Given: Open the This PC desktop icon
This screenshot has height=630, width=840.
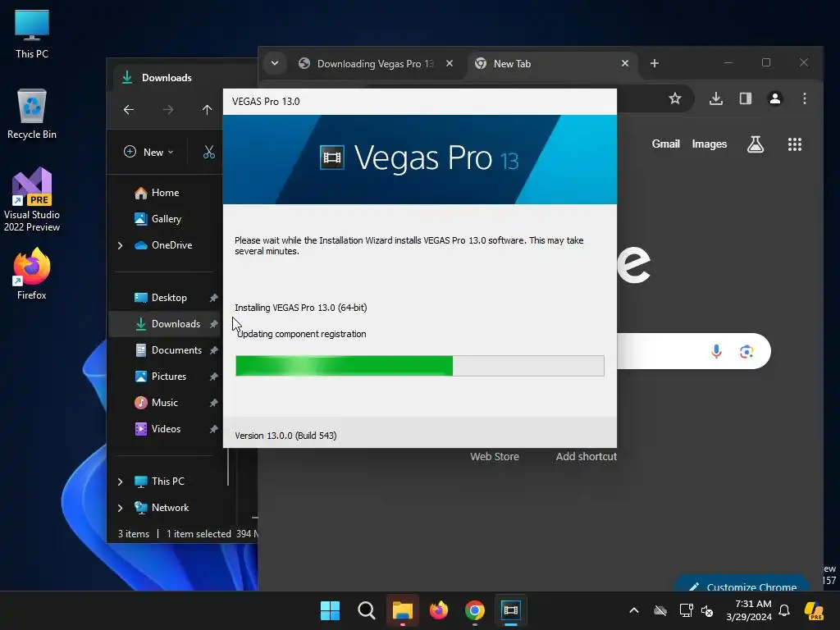Looking at the screenshot, I should [x=32, y=34].
